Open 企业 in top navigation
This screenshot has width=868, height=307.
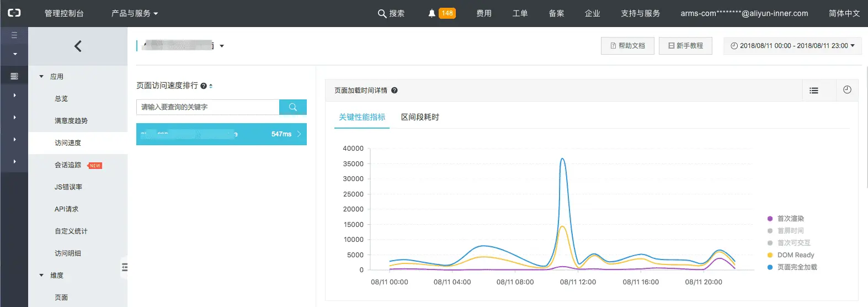pos(592,13)
